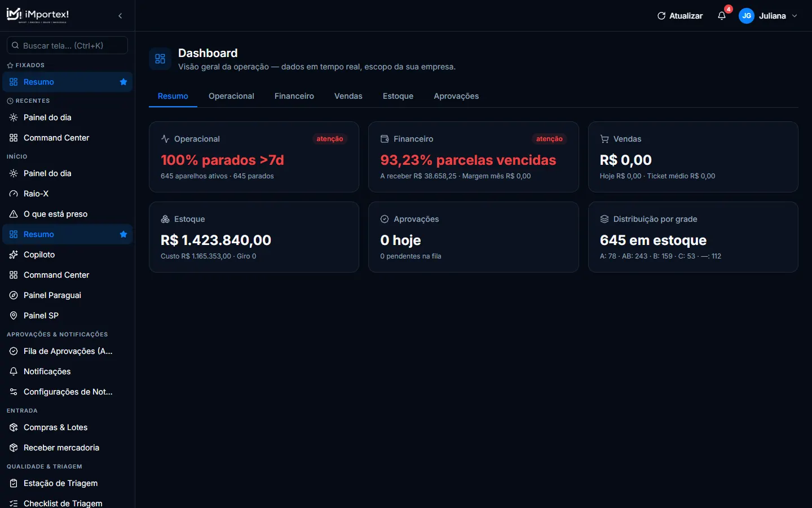Screen dimensions: 812x508
Task: Open the Aprovações card 0 hoje
Action: pos(474,237)
